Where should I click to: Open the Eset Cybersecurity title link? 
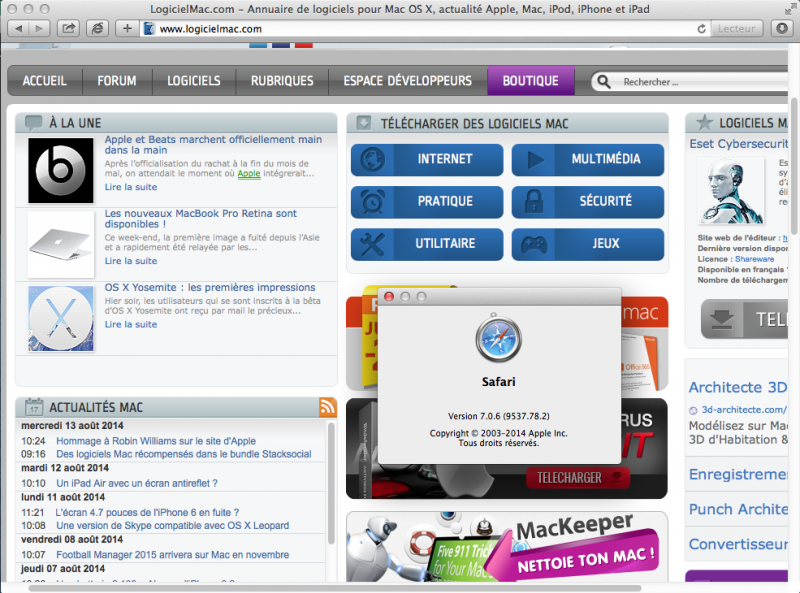(739, 144)
